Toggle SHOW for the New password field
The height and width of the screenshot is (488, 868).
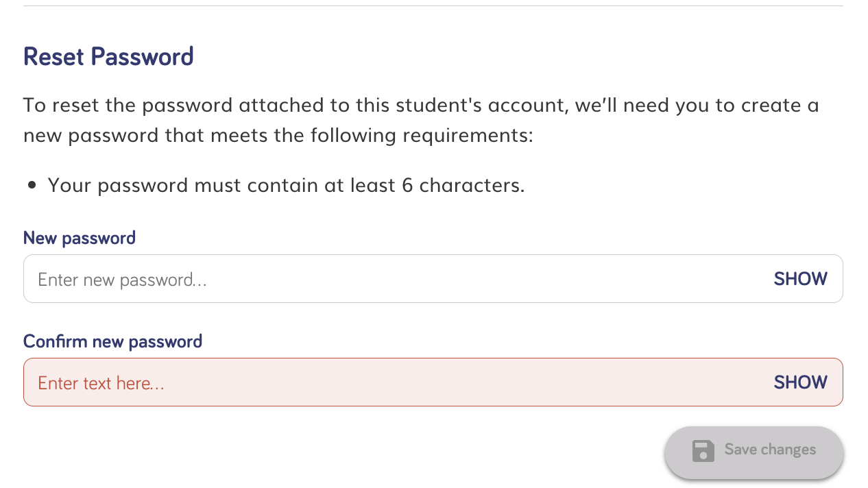[800, 279]
